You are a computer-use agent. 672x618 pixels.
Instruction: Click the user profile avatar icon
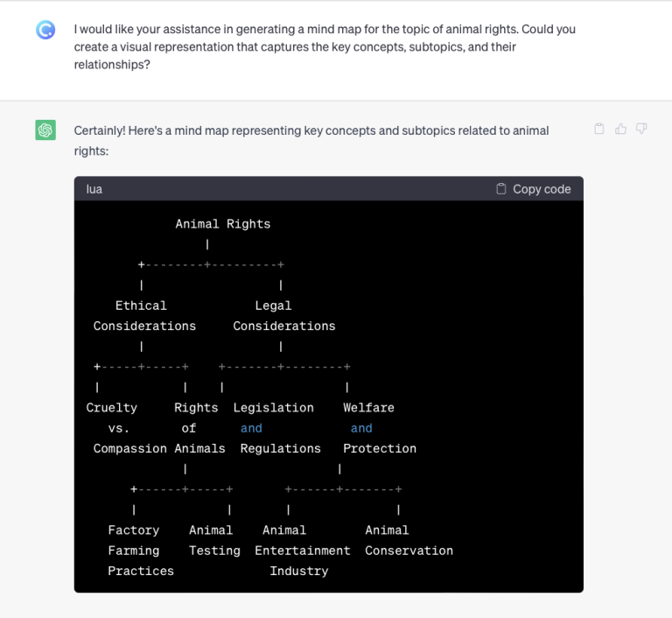coord(45,31)
